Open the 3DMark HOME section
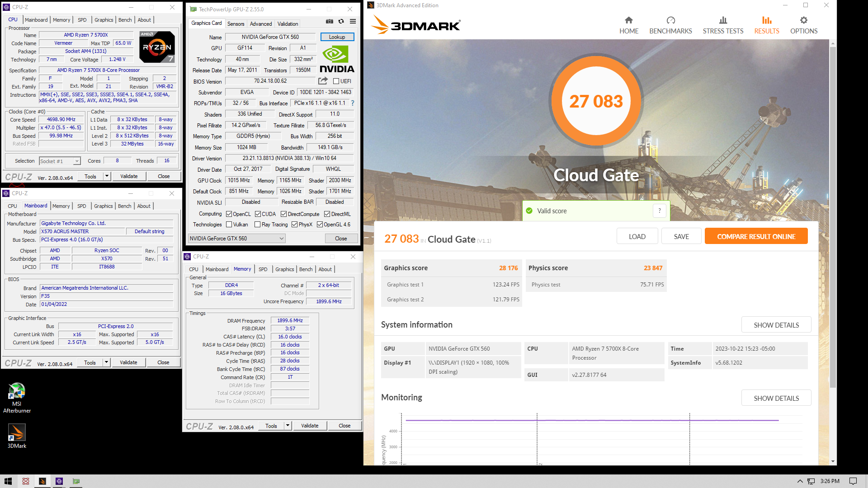The width and height of the screenshot is (868, 488). click(629, 25)
